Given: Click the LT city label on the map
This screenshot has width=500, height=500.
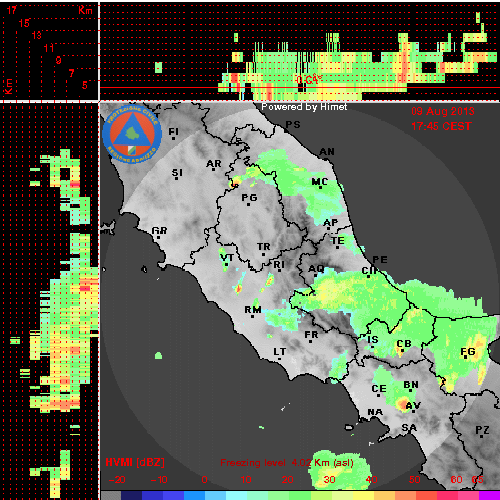Looking at the screenshot, I should point(280,352).
